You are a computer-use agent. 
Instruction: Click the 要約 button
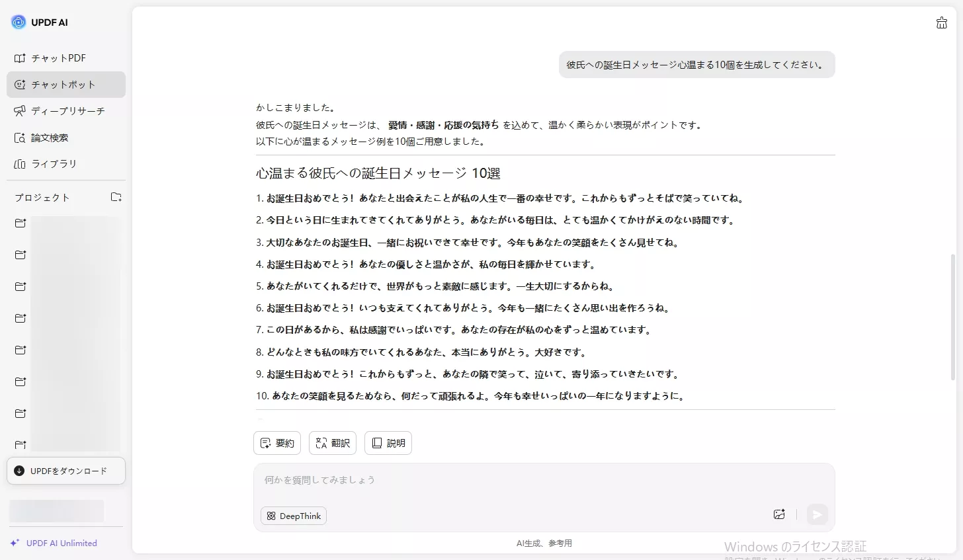coord(277,443)
